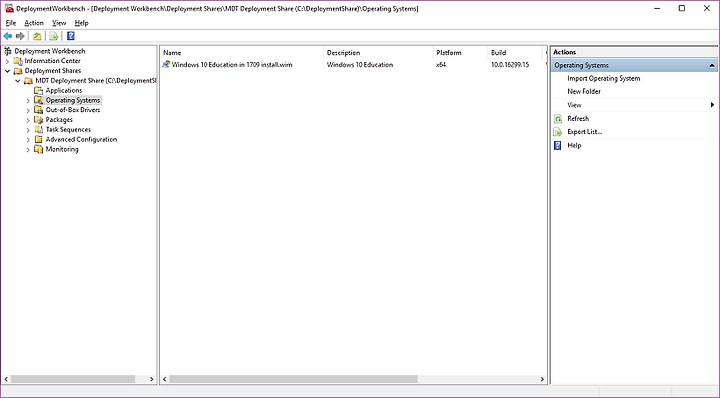
Task: Click Import Operating System action
Action: coord(603,78)
